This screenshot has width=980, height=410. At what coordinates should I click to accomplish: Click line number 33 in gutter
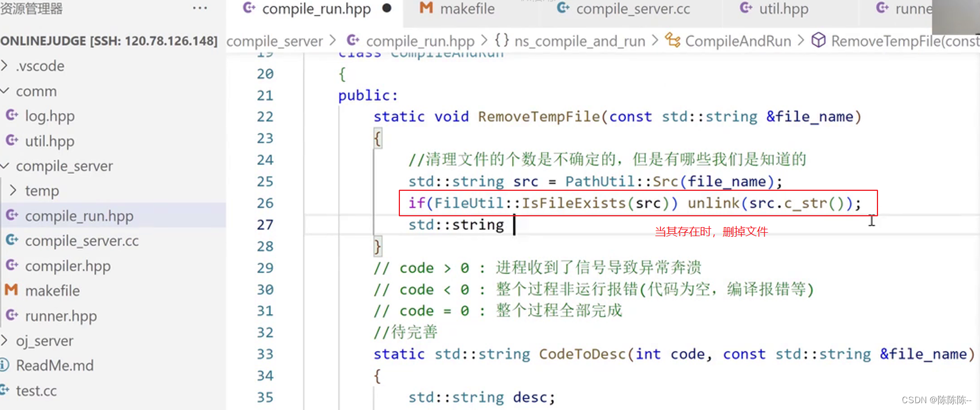265,355
